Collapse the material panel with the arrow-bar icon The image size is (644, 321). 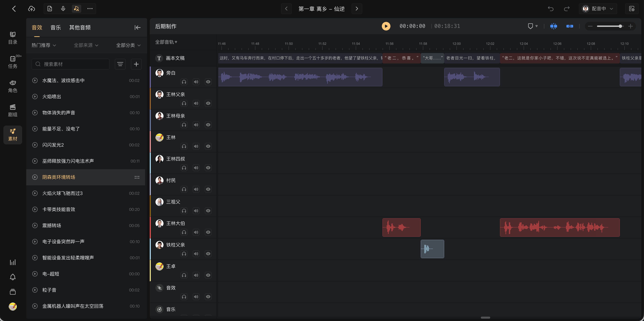(x=137, y=28)
